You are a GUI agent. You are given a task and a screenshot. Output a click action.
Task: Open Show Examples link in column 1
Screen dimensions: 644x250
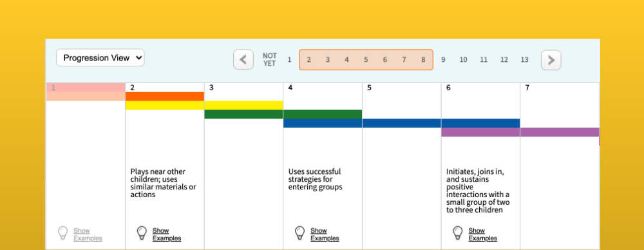pyautogui.click(x=88, y=235)
